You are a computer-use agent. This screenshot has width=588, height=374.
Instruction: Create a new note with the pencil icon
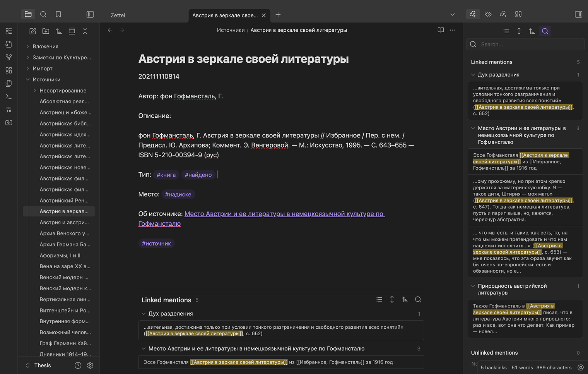(x=32, y=31)
